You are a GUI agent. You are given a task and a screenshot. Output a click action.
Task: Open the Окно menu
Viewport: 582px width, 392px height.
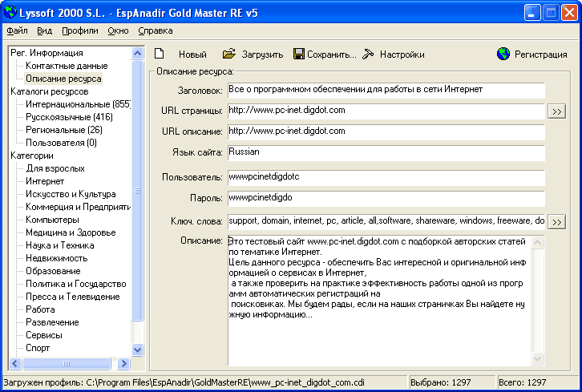118,30
